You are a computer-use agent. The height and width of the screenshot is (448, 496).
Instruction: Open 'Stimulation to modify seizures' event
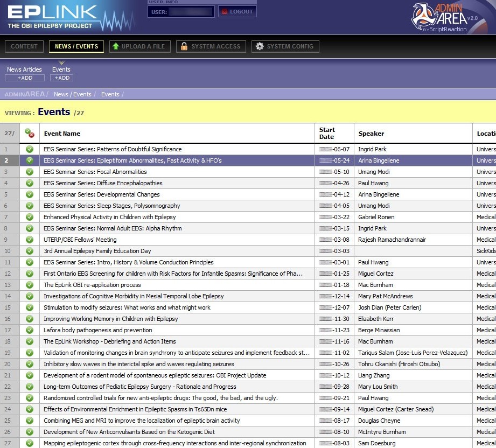click(127, 307)
